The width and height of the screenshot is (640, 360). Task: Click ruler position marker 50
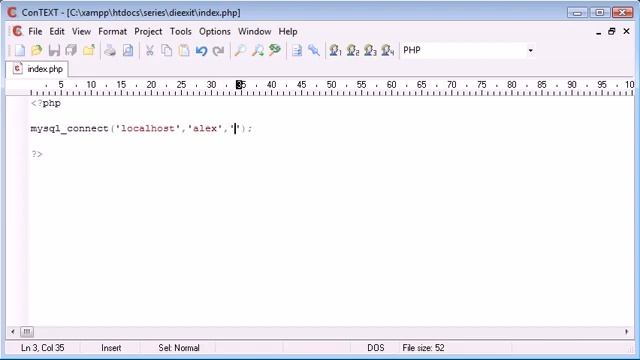click(331, 84)
